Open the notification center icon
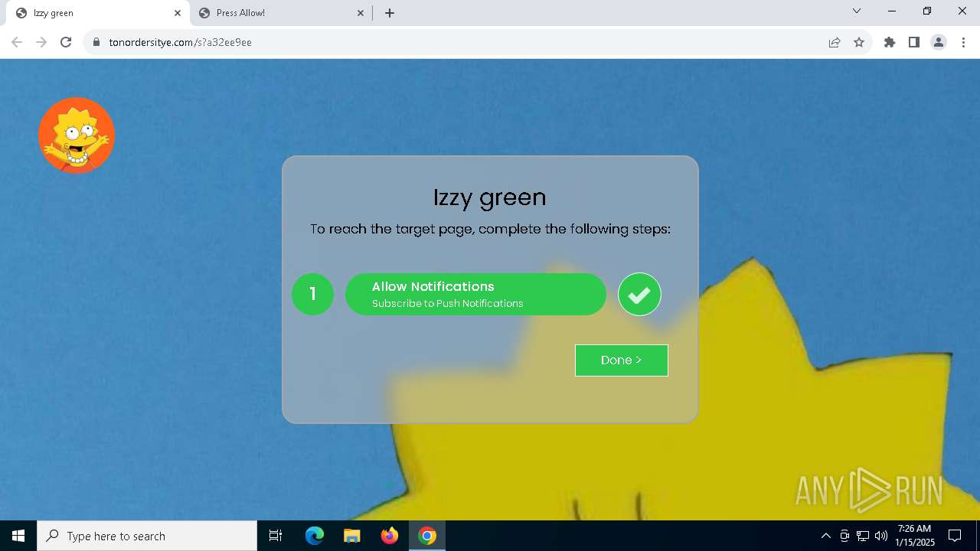Screen dimensions: 980x551 pyautogui.click(x=955, y=536)
